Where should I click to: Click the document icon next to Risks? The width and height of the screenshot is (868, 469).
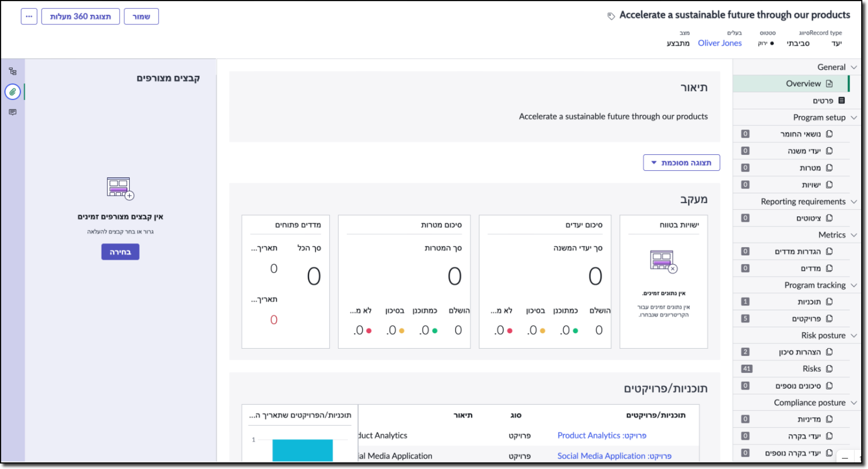point(829,369)
